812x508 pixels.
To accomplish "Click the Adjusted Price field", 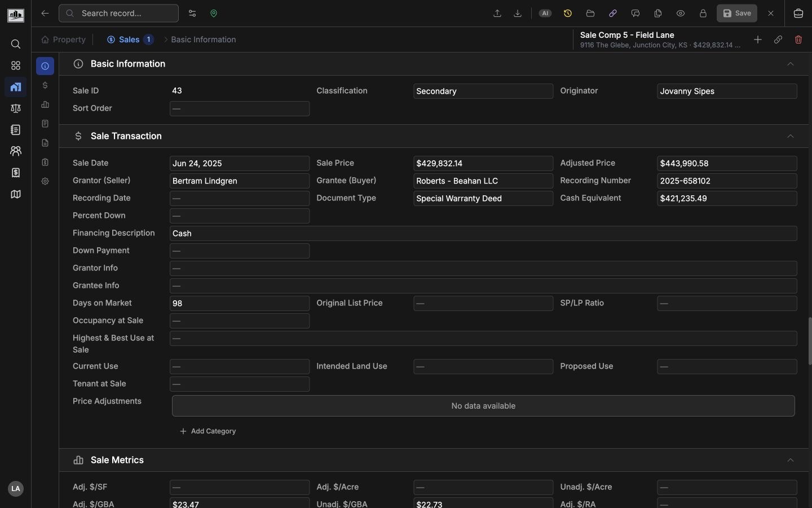I will (727, 164).
